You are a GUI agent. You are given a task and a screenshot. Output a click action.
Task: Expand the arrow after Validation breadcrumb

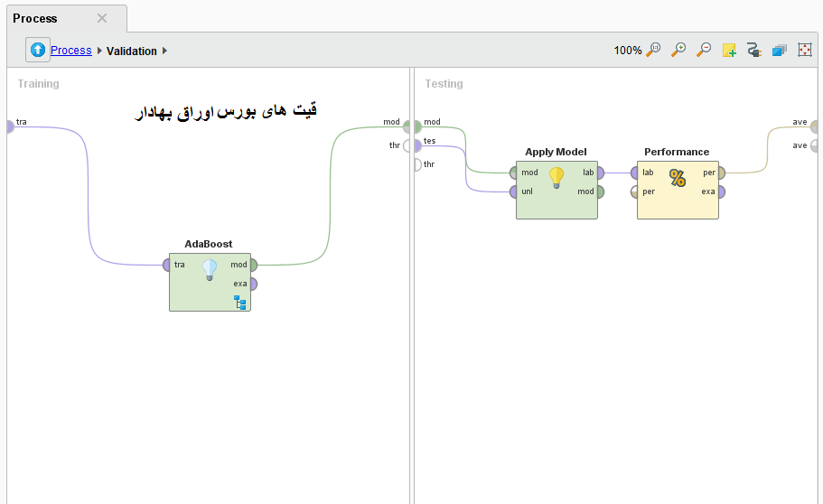165,51
